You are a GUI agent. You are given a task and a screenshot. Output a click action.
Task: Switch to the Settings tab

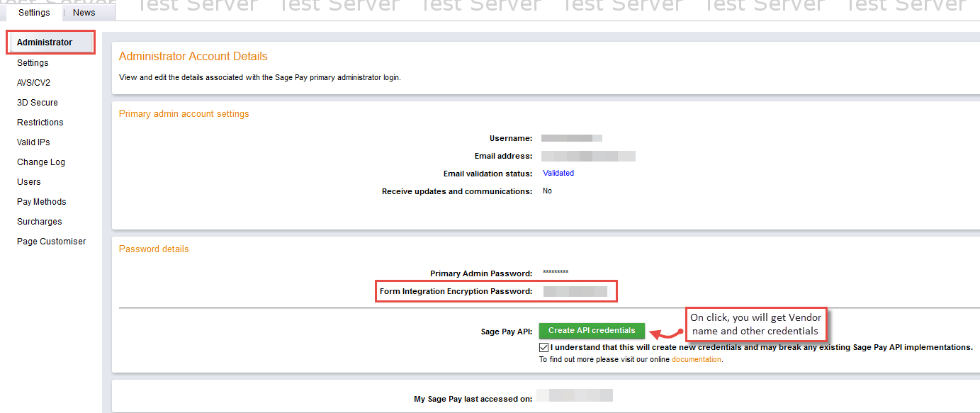coord(34,12)
